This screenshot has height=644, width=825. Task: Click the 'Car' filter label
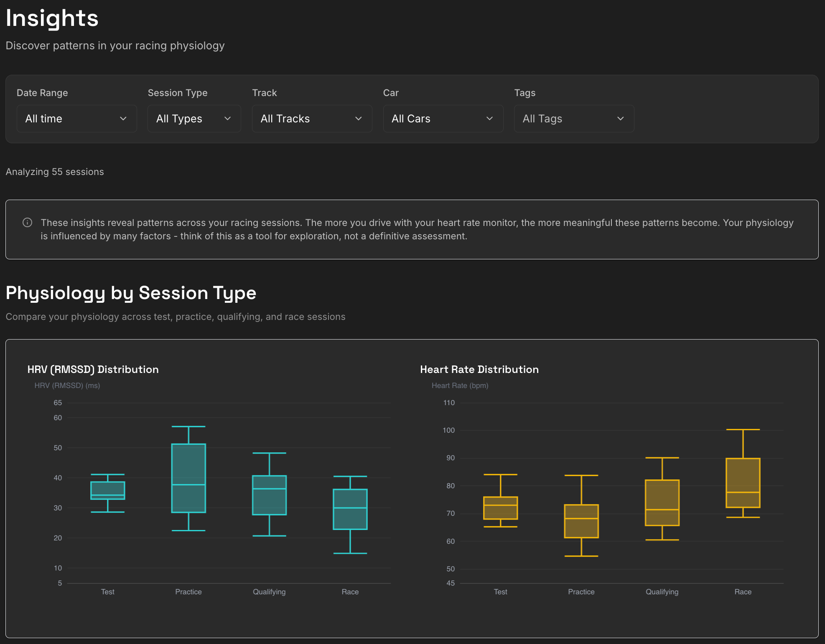[x=391, y=93]
